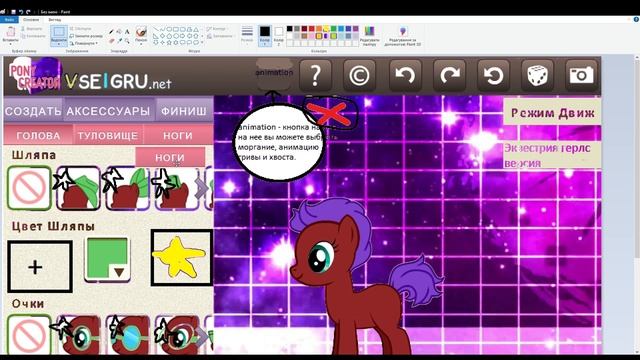Click the question mark help button in game
Screen dimensions: 640x360
tap(315, 75)
